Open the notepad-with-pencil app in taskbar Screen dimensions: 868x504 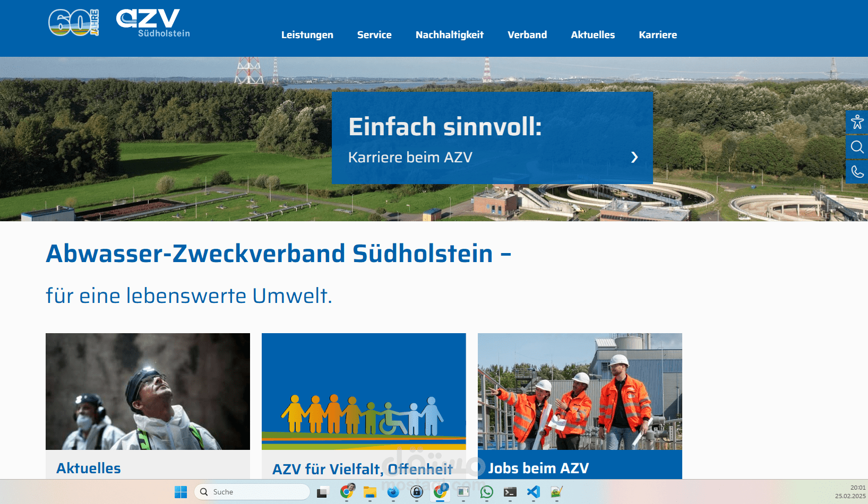pos(556,492)
